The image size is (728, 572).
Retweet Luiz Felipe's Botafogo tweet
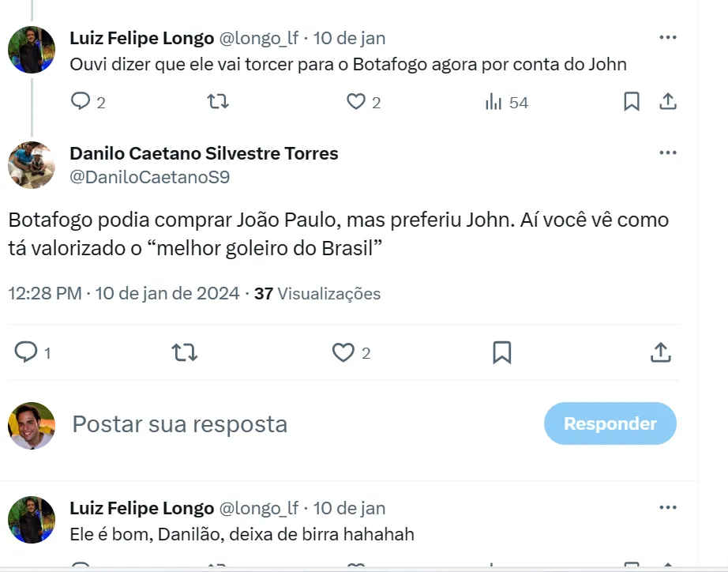[x=217, y=102]
